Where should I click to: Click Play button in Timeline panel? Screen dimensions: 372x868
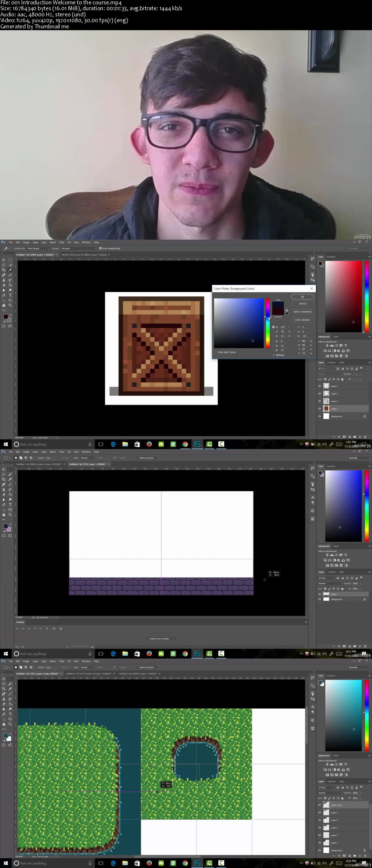(29, 628)
